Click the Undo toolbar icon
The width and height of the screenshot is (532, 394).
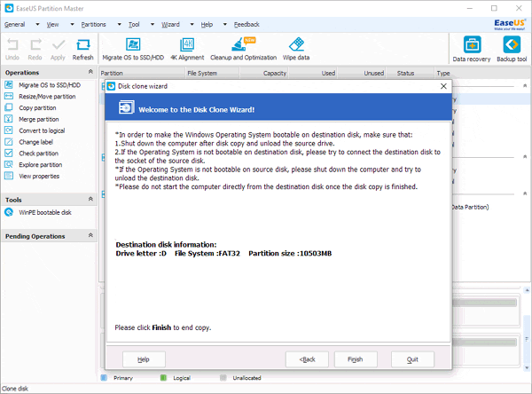12,50
